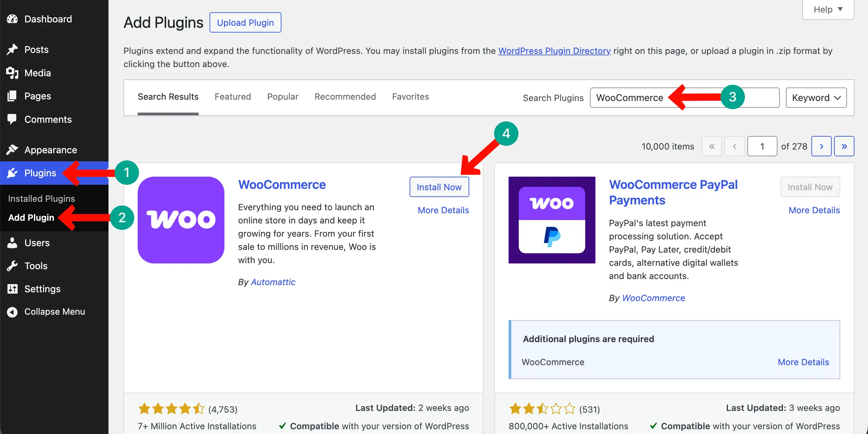Open the Settings menu item
868x434 pixels.
tap(54, 289)
